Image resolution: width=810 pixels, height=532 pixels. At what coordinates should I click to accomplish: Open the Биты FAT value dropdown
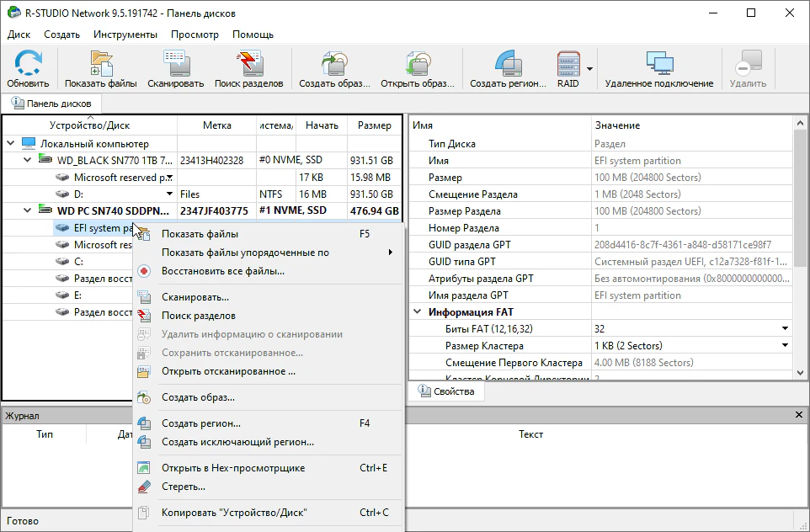(x=785, y=329)
